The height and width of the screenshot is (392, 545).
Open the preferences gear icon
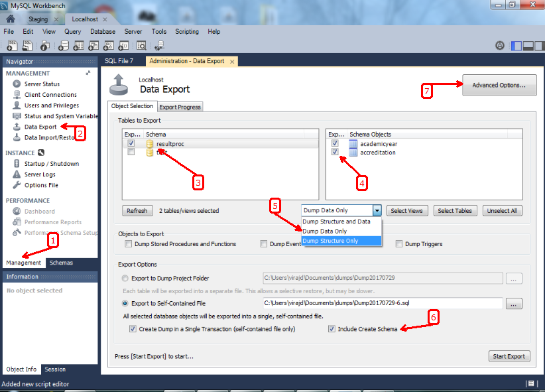click(x=500, y=46)
